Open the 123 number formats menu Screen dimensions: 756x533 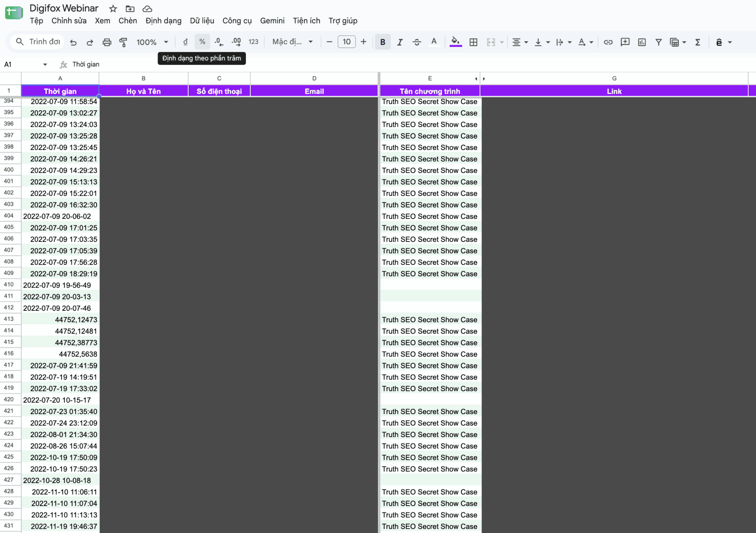(x=253, y=42)
